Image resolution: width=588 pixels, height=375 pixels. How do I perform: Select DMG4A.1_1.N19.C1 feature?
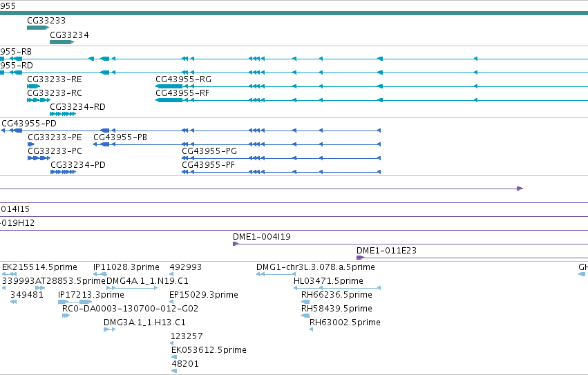147,281
